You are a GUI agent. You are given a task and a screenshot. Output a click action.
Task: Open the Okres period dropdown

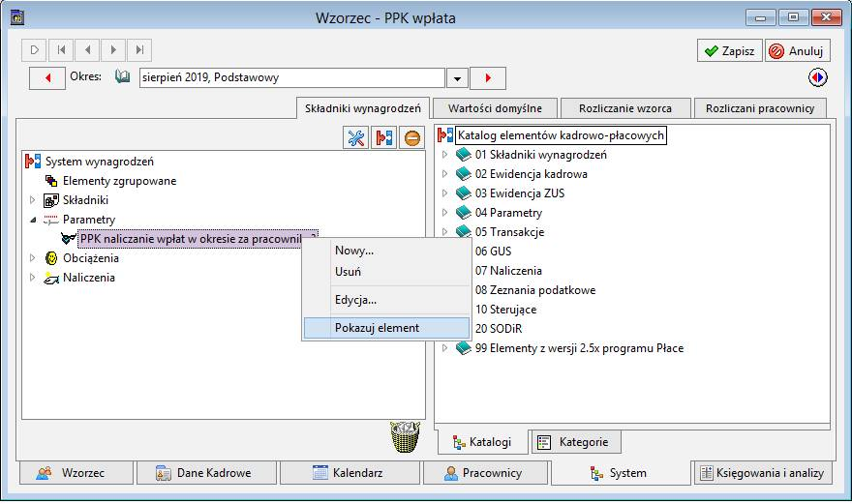click(x=457, y=78)
